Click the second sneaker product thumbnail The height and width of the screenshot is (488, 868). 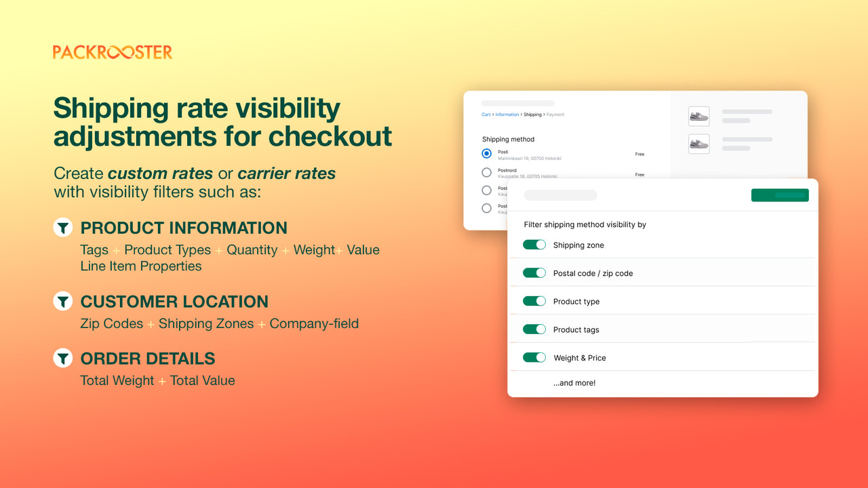click(x=698, y=144)
